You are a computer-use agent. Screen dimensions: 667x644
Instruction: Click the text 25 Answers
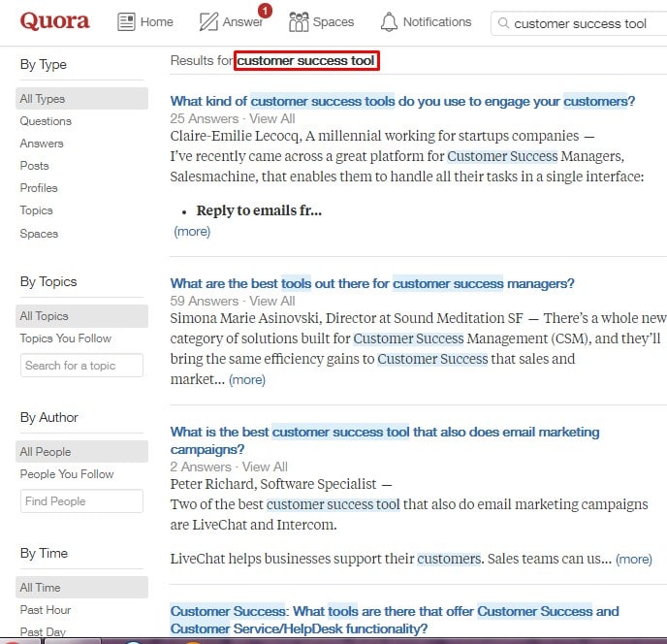[205, 118]
